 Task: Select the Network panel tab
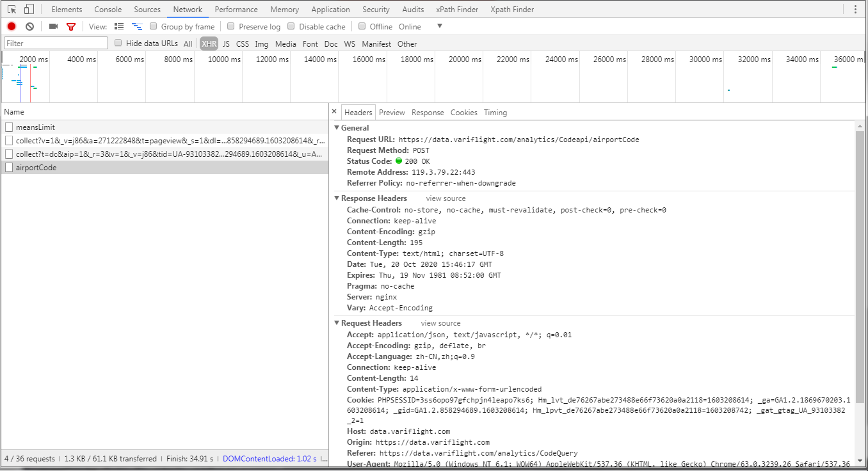[x=188, y=10]
